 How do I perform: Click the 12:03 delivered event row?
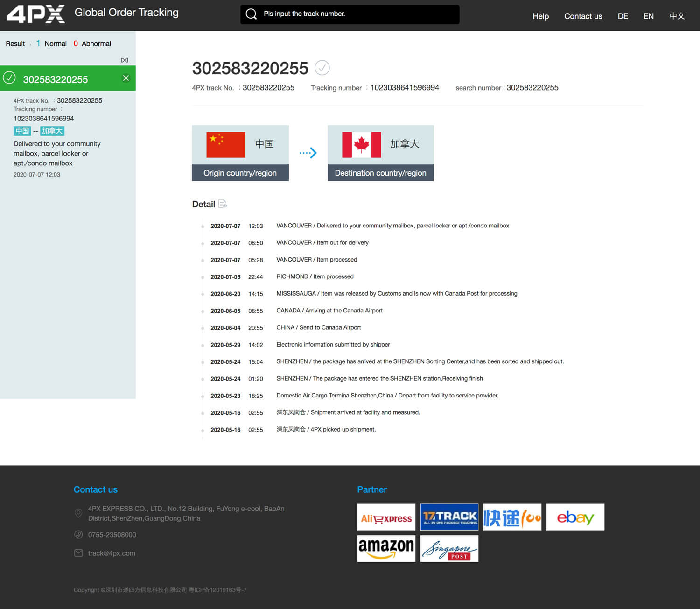[359, 226]
